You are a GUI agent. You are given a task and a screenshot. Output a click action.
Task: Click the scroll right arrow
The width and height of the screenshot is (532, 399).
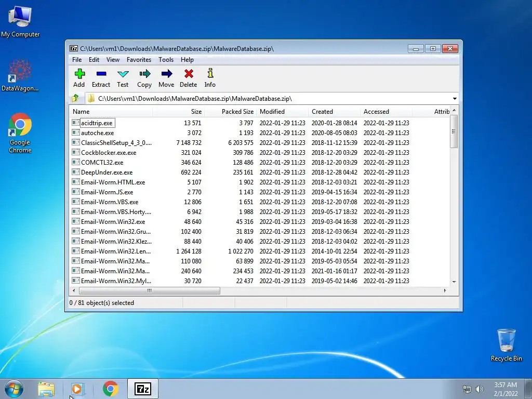[x=445, y=290]
